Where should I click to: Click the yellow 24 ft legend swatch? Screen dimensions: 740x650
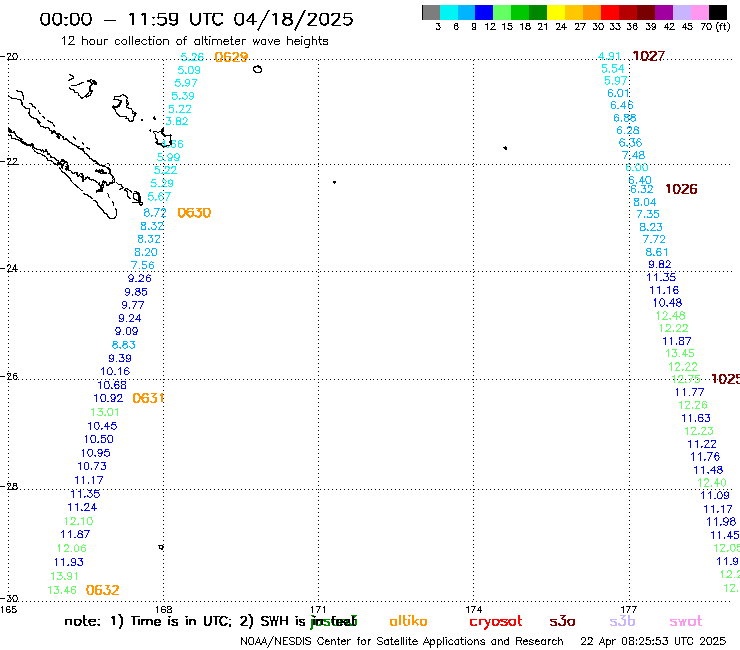coord(555,12)
